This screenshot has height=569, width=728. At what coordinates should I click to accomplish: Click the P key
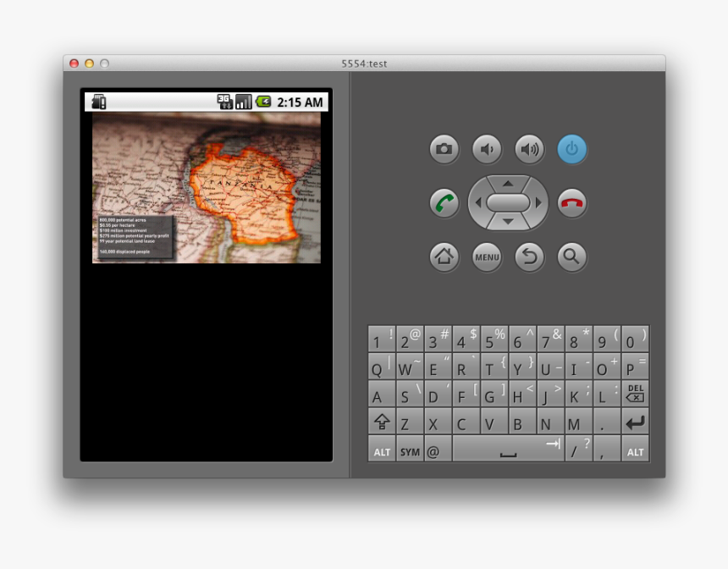pyautogui.click(x=635, y=366)
